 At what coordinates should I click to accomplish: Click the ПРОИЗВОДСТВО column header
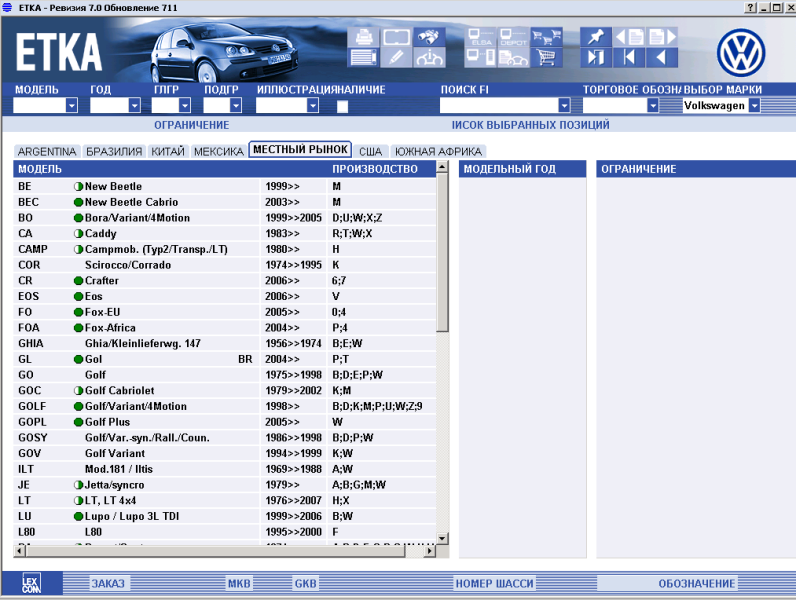(375, 169)
